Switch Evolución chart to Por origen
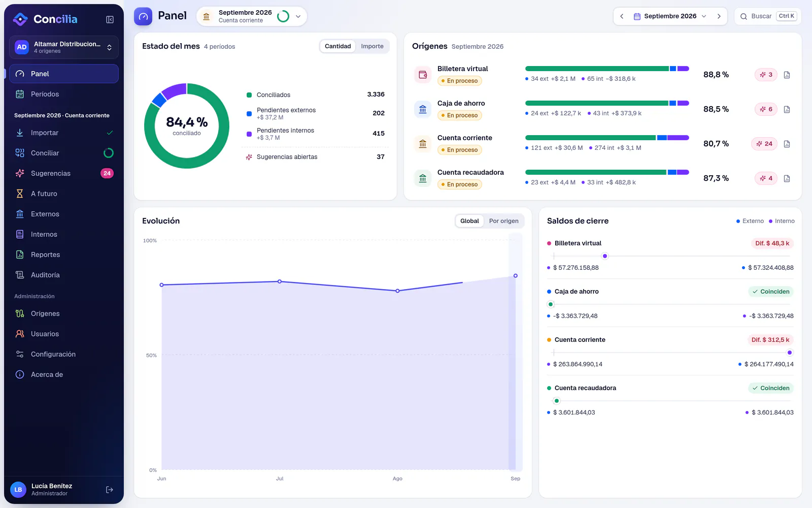Screen dimensions: 812x508 (503, 221)
